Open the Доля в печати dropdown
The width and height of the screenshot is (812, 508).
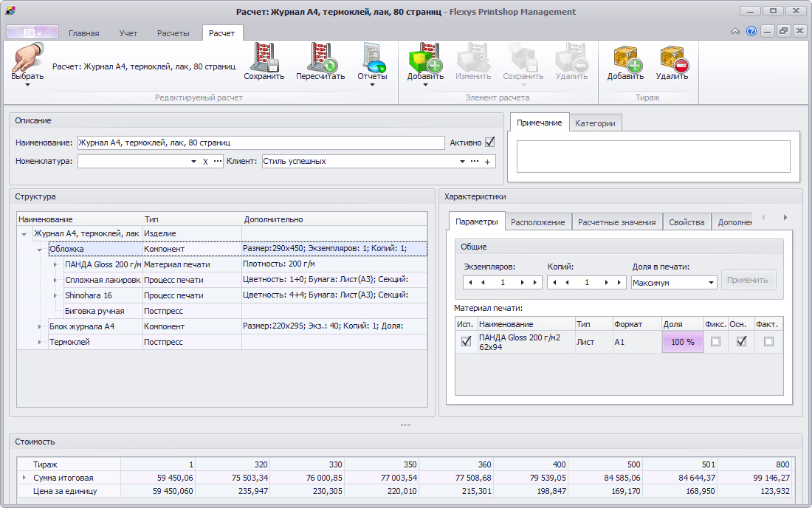coord(711,283)
